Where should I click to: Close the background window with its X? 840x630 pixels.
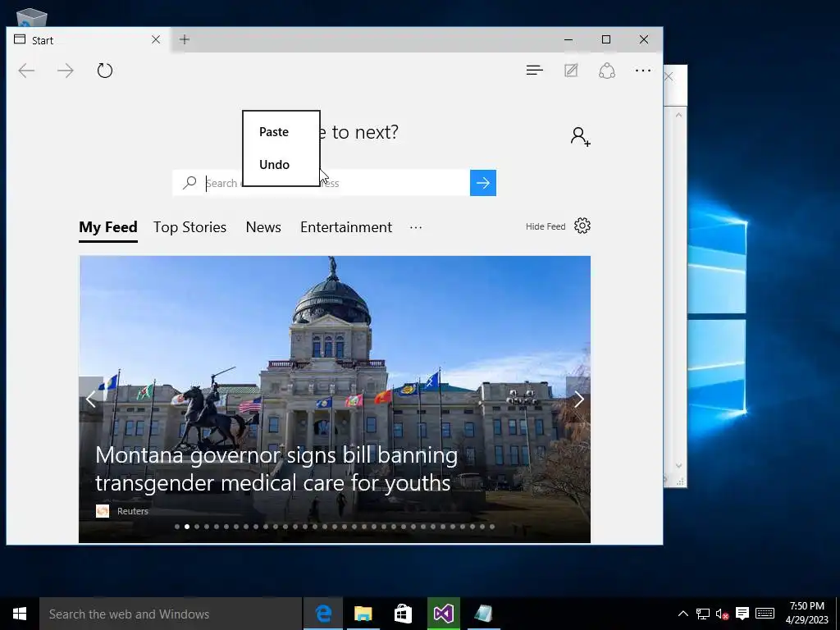[669, 76]
